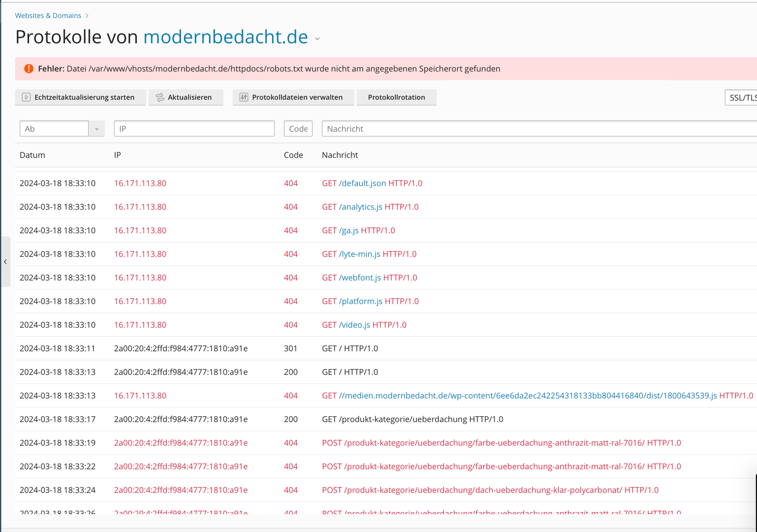The width and height of the screenshot is (757, 532).
Task: Select the IPv6 address in the 301 row
Action: click(181, 348)
